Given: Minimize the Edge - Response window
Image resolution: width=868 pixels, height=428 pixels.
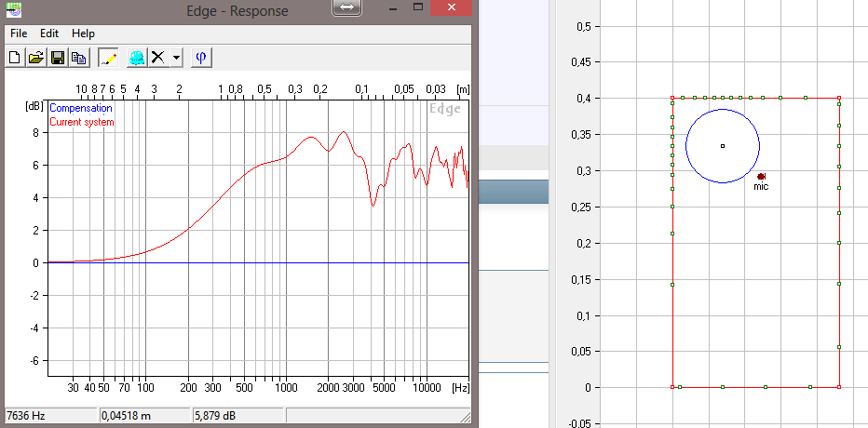Looking at the screenshot, I should click(394, 7).
